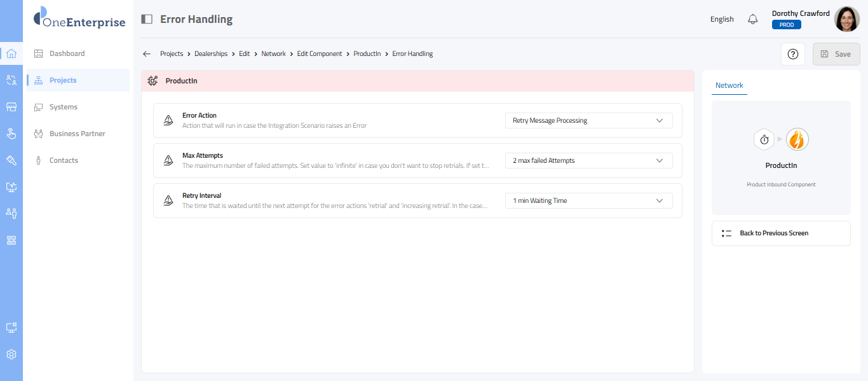Open Dorothy Crawford's profile avatar
This screenshot has width=868, height=381.
coord(846,19)
